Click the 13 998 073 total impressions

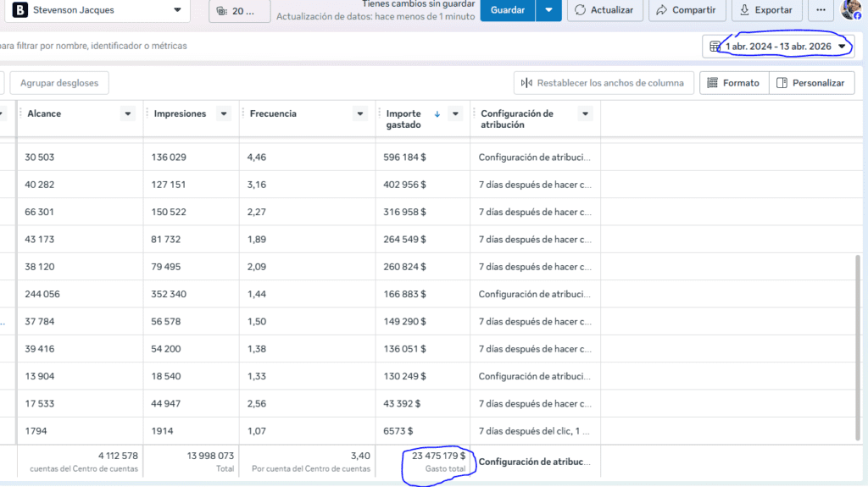click(210, 456)
